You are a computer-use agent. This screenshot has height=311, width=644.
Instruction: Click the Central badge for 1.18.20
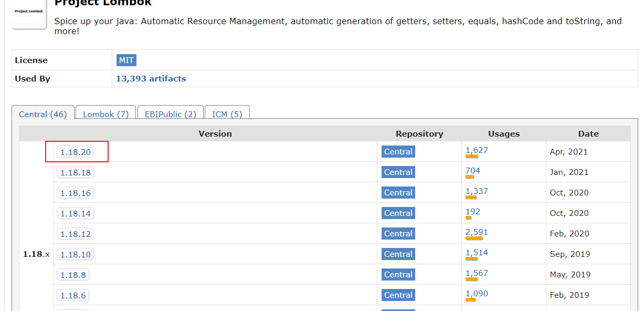click(398, 152)
